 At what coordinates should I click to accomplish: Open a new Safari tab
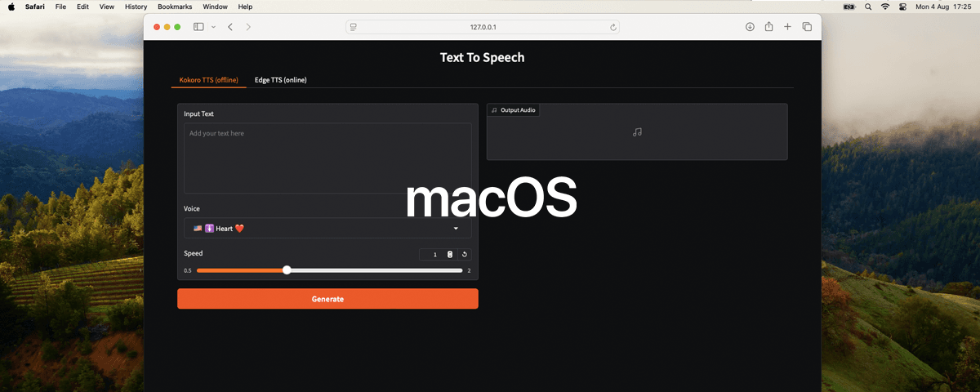[x=787, y=27]
